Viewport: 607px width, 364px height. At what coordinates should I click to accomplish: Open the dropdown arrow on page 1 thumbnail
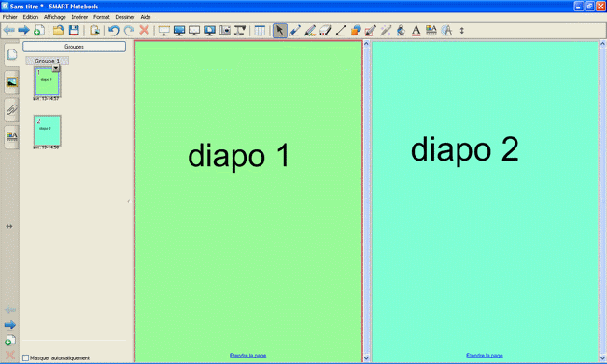coord(56,68)
